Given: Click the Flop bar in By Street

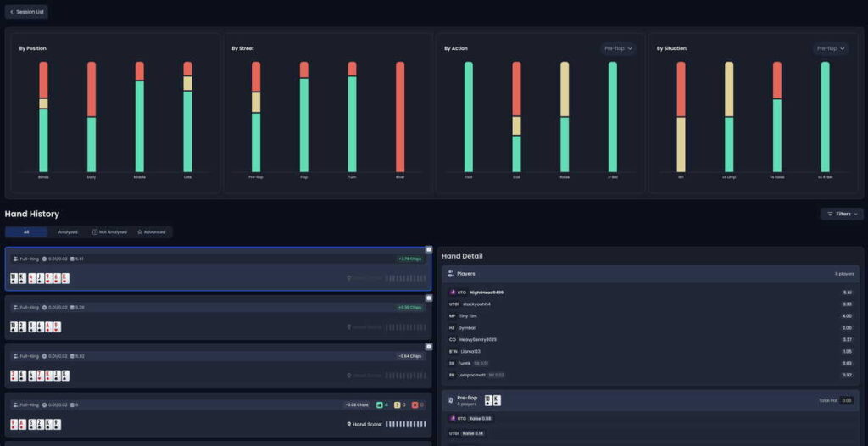Looking at the screenshot, I should [304, 117].
